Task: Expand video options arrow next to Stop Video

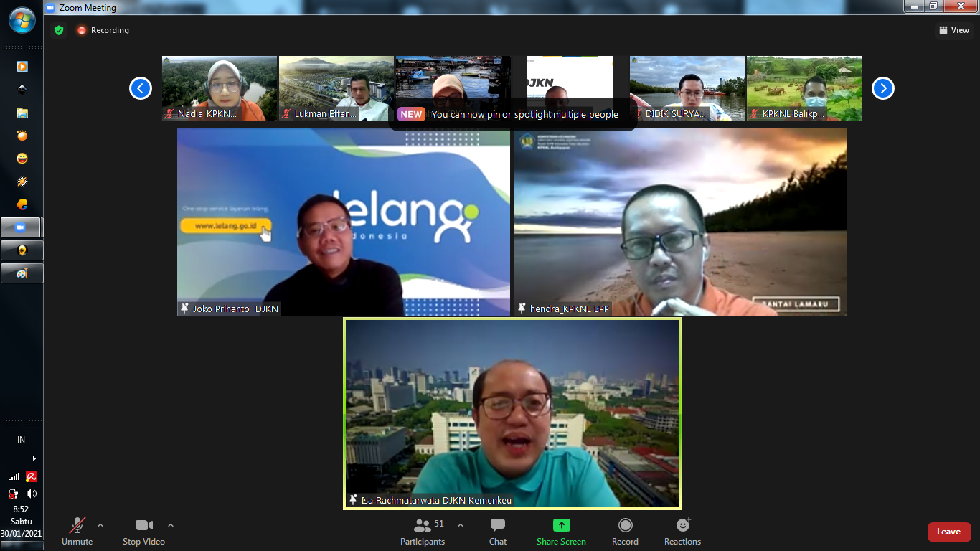Action: [x=171, y=525]
